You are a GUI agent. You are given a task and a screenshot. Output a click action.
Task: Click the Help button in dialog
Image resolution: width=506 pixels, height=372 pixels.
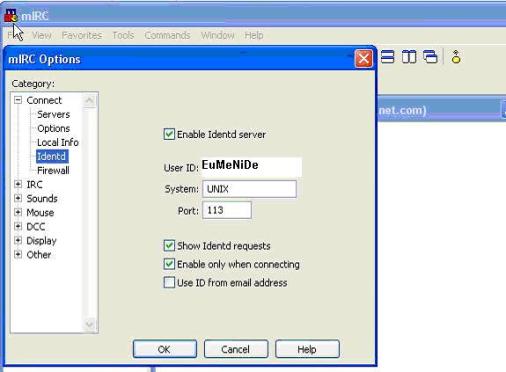pos(307,349)
